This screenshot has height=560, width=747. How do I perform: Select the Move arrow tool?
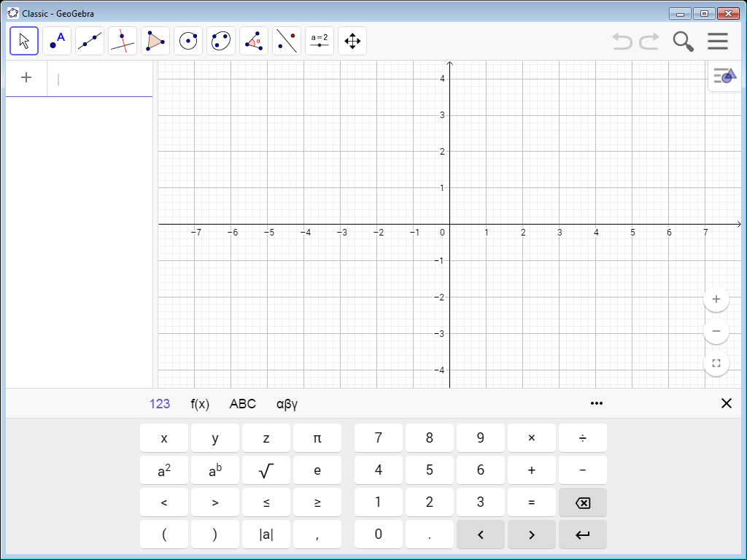point(24,41)
